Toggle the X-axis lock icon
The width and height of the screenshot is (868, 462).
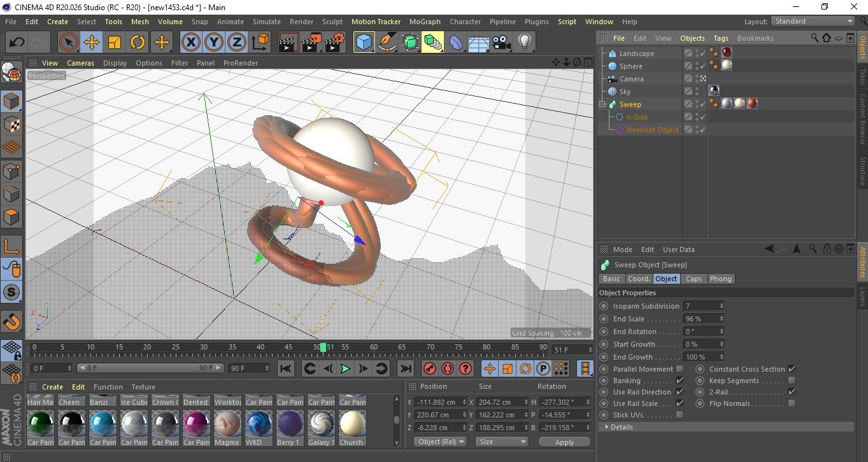pyautogui.click(x=190, y=43)
